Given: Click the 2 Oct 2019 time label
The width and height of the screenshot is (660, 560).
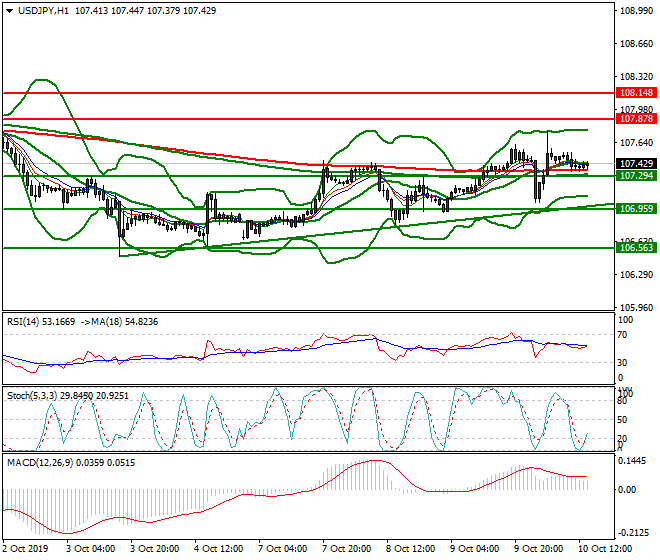Looking at the screenshot, I should [x=25, y=549].
